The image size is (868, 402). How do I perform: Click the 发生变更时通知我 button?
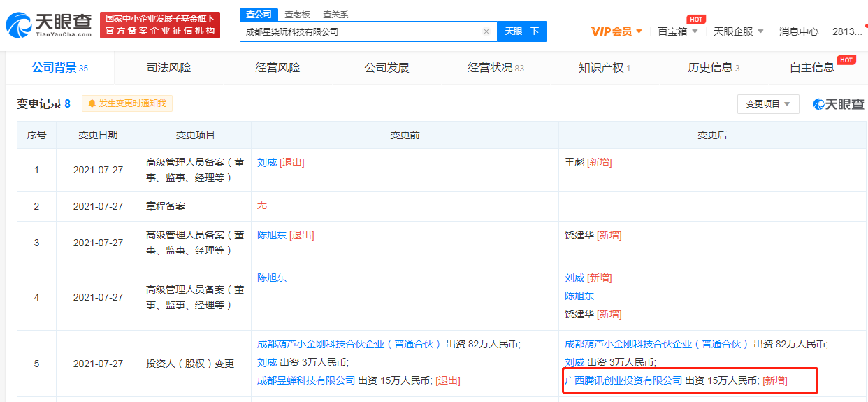[x=127, y=103]
